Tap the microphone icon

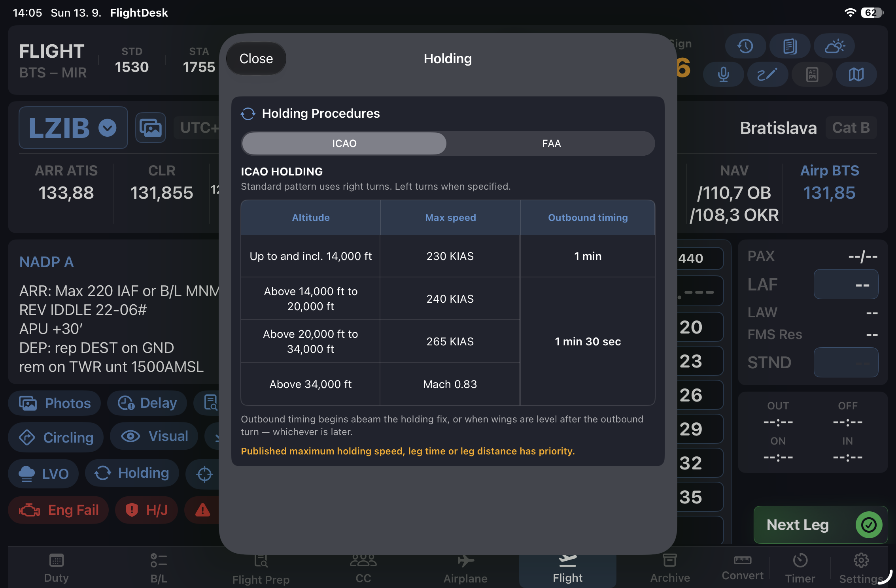pos(723,74)
